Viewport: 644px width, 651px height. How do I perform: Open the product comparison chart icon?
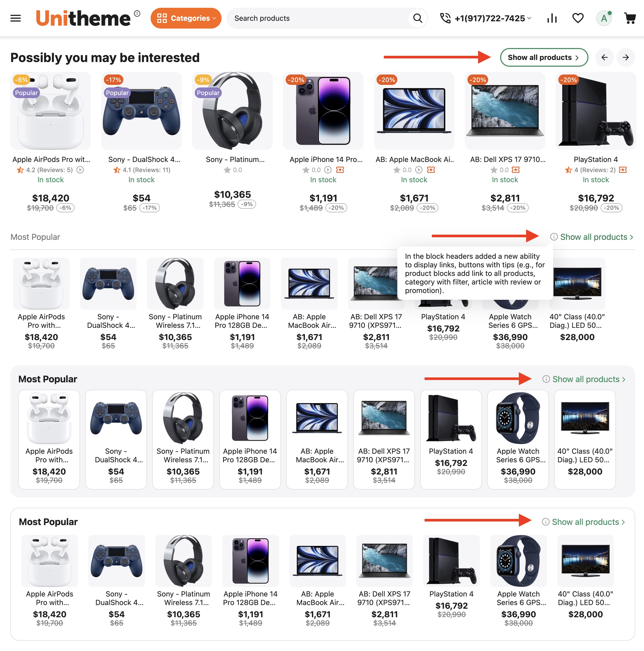pos(552,18)
